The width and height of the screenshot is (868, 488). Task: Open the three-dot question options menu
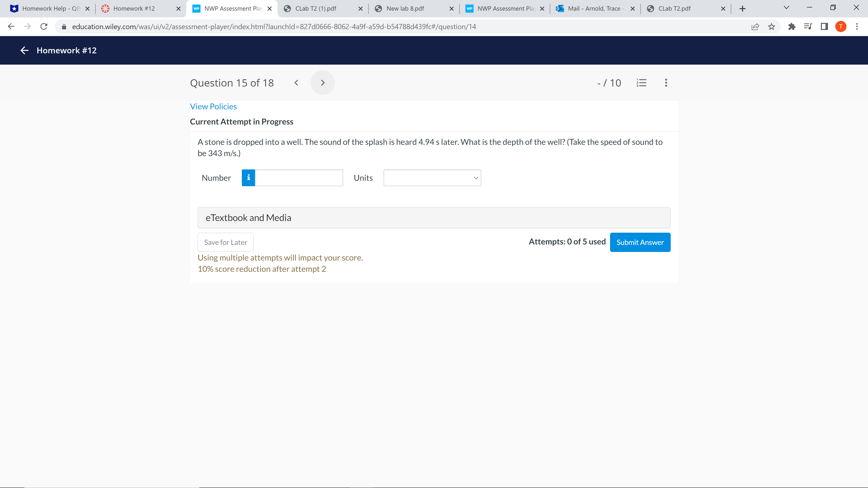click(666, 83)
